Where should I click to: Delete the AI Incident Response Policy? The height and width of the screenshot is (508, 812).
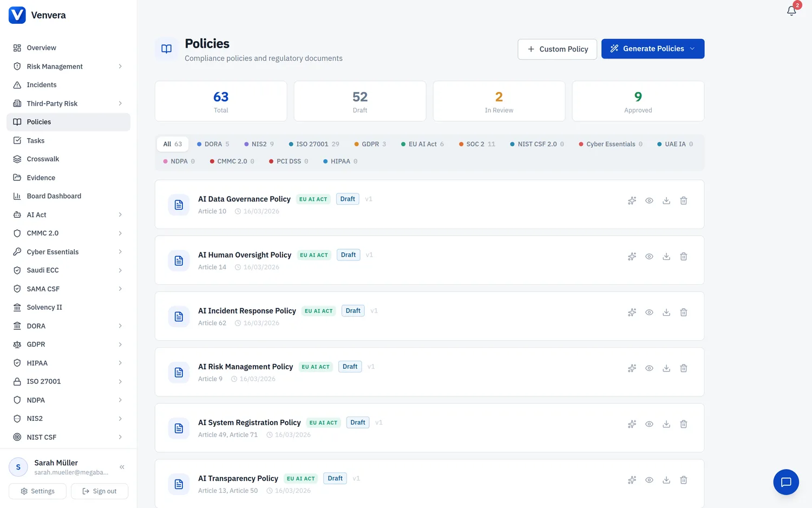point(684,312)
